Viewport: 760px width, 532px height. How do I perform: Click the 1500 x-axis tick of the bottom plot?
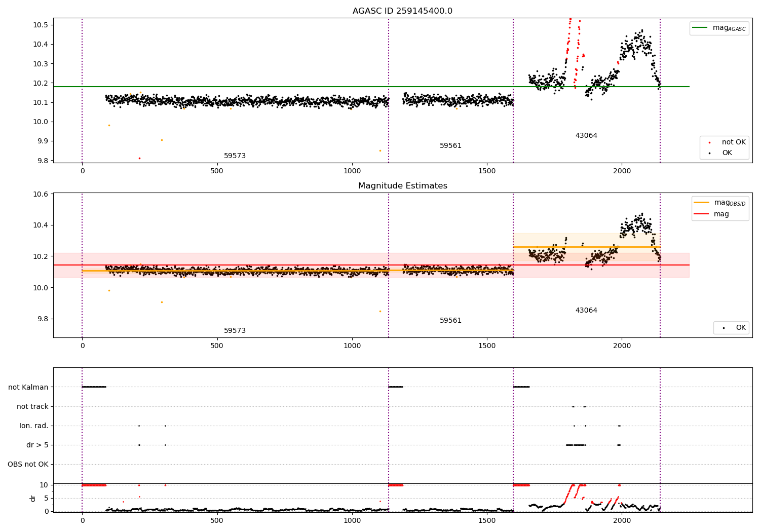pyautogui.click(x=487, y=520)
